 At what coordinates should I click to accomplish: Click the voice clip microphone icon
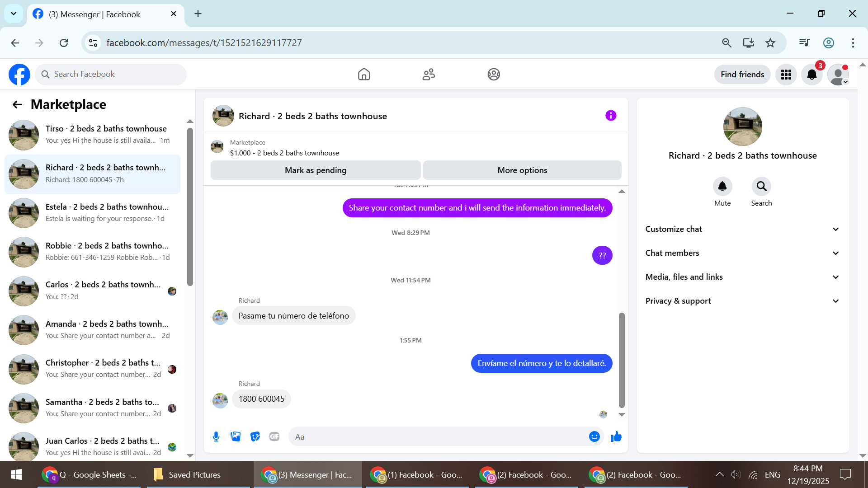click(216, 436)
